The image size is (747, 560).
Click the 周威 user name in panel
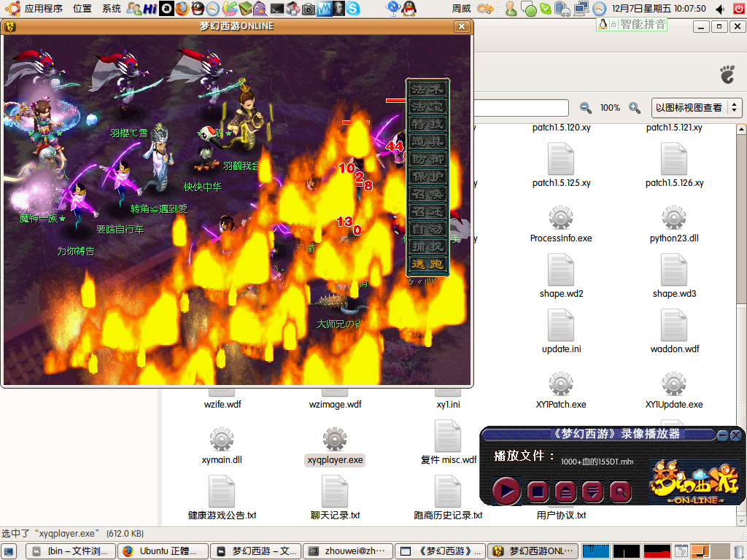click(461, 8)
